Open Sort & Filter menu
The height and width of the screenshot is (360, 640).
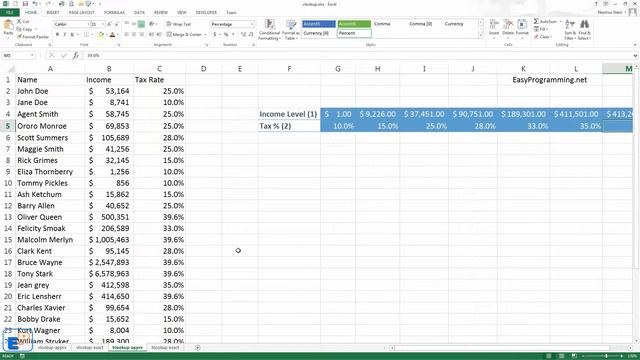click(570, 29)
